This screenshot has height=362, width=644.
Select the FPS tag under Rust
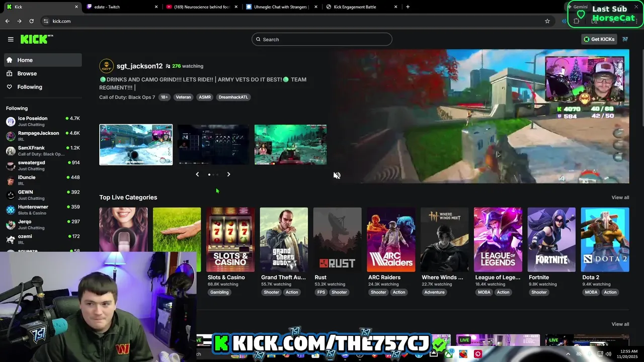point(321,292)
